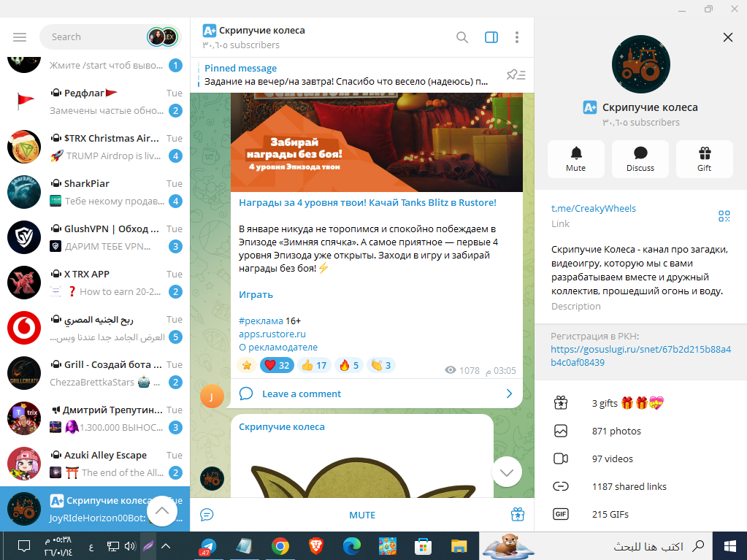This screenshot has width=747, height=560.
Task: Add star reaction to post
Action: (247, 365)
